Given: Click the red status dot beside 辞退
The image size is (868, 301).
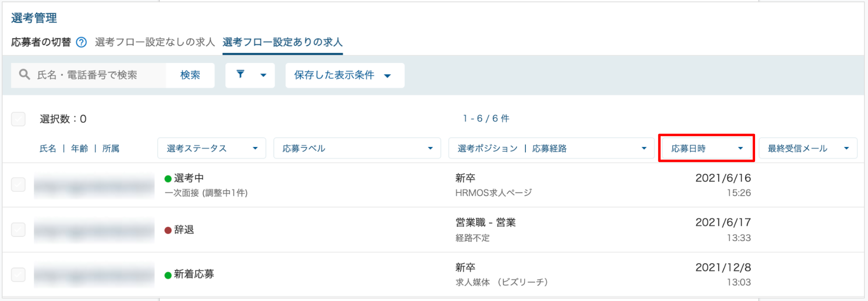Looking at the screenshot, I should (x=168, y=230).
